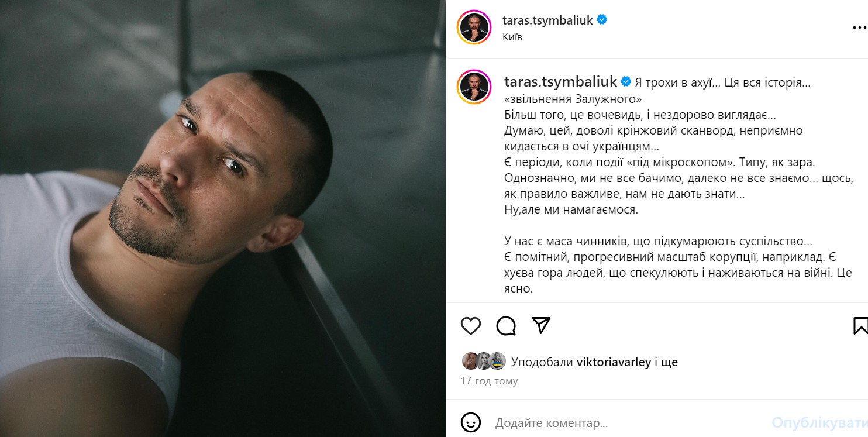Share the post with the paper plane icon
868x437 pixels.
tap(541, 325)
